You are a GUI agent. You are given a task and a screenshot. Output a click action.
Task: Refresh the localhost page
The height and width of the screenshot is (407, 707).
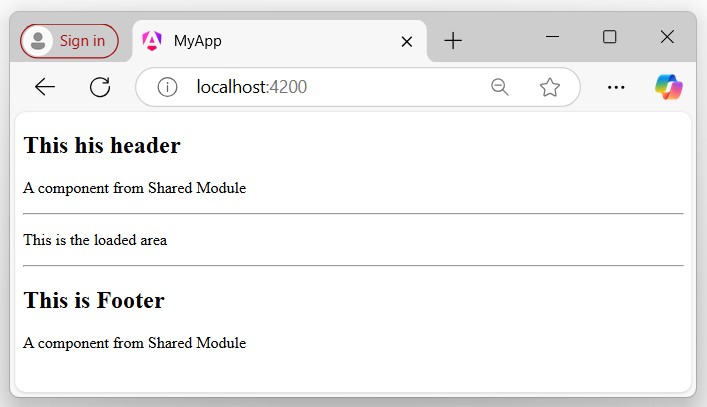(100, 87)
